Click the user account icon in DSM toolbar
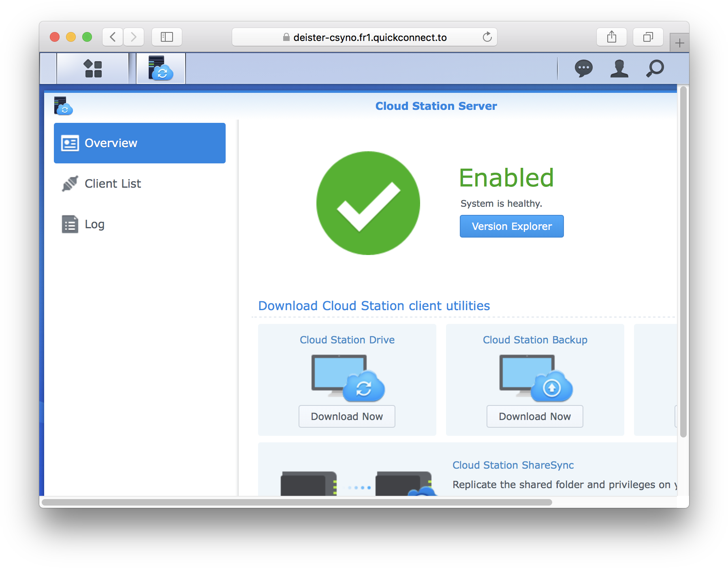Viewport: 728px width, 568px height. point(619,68)
